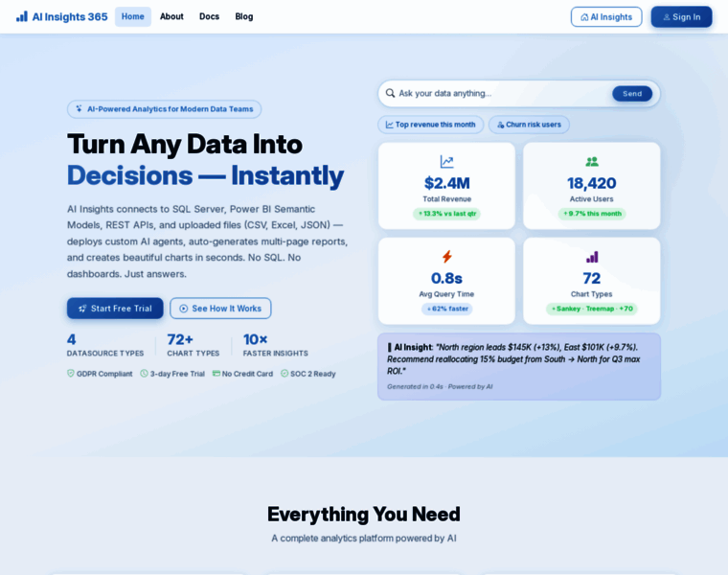Go to the About page
The width and height of the screenshot is (728, 575).
(x=171, y=16)
